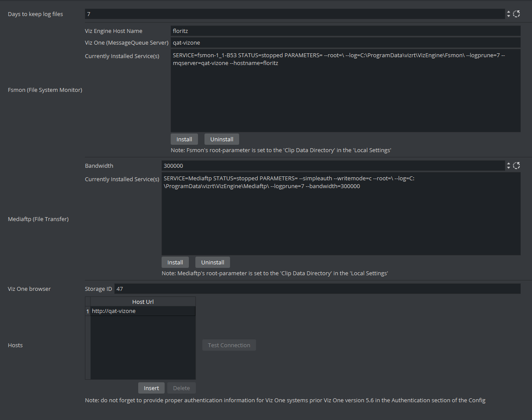Click the Host Url column header

[143, 302]
